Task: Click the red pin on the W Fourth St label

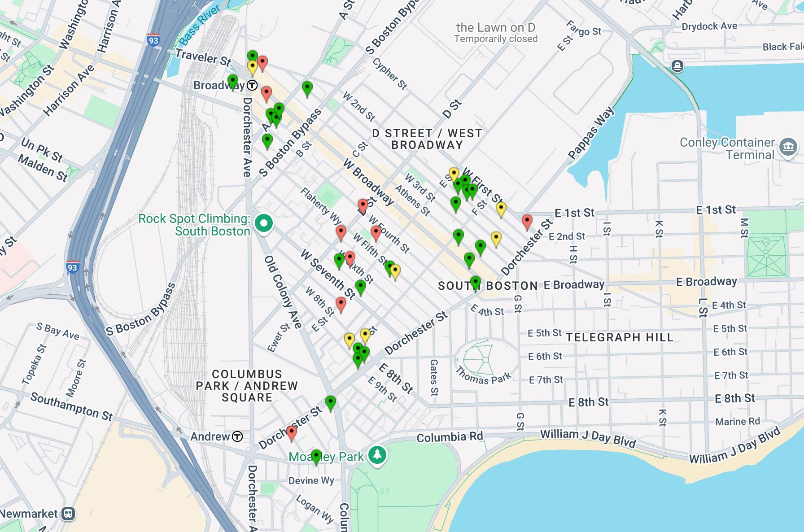Action: (x=376, y=233)
